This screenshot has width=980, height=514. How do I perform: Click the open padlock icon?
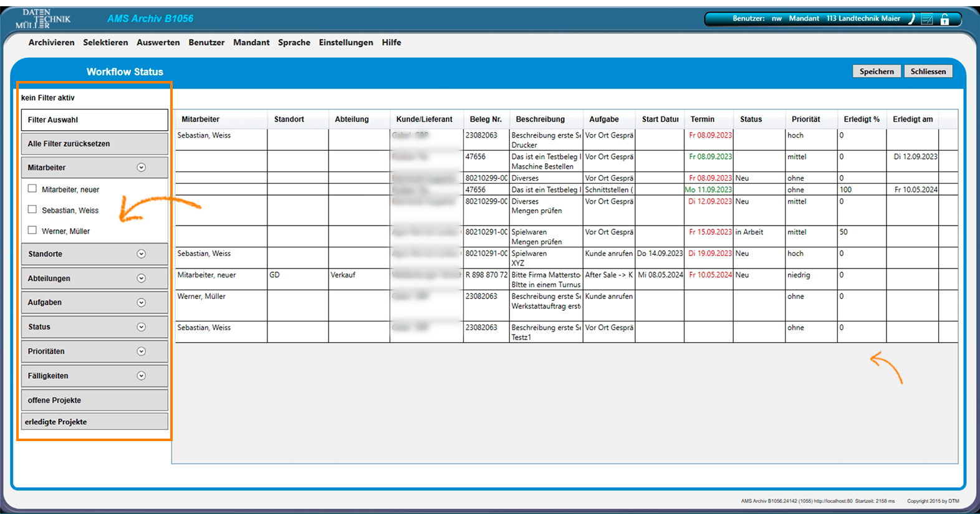[x=944, y=19]
